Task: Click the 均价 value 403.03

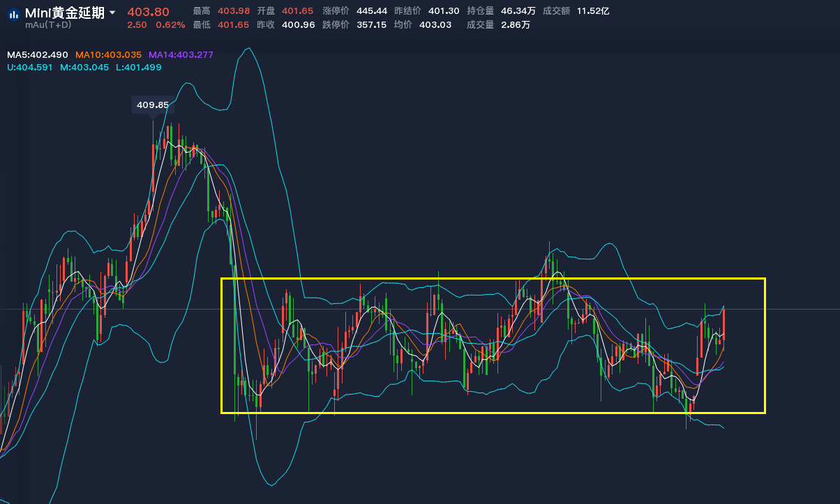Action: click(x=435, y=25)
